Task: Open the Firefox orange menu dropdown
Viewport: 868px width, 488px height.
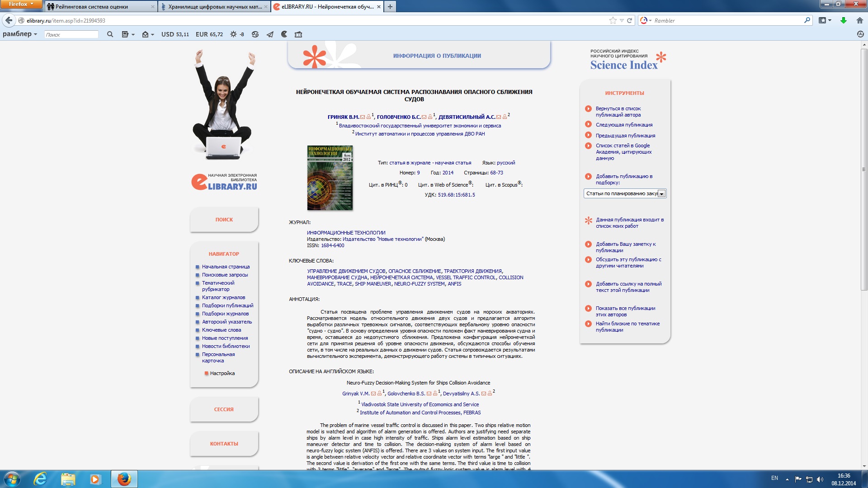Action: pos(21,4)
